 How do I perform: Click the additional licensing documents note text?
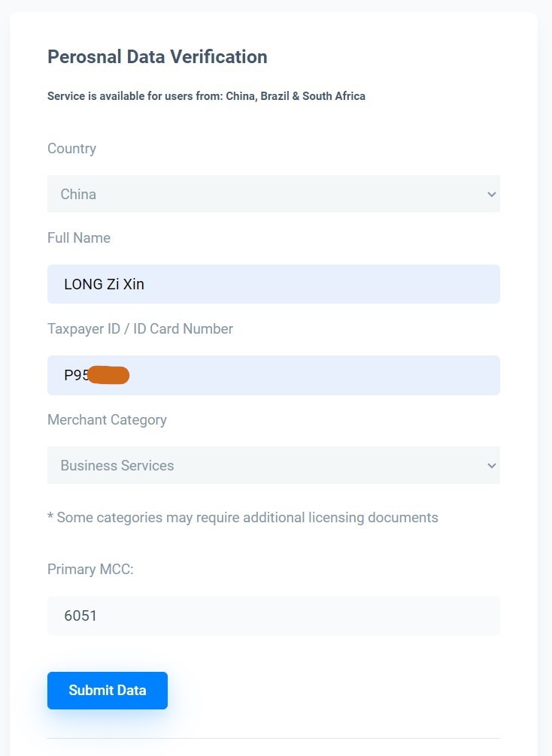click(243, 517)
